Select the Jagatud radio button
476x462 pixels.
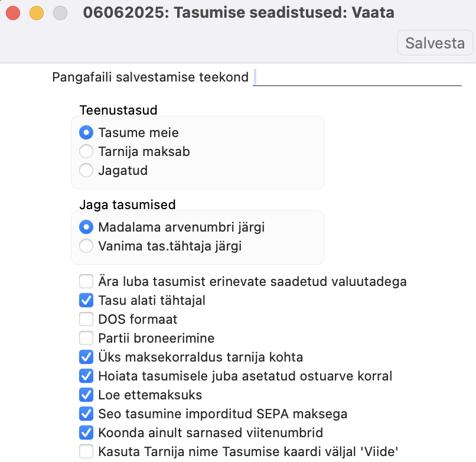86,171
